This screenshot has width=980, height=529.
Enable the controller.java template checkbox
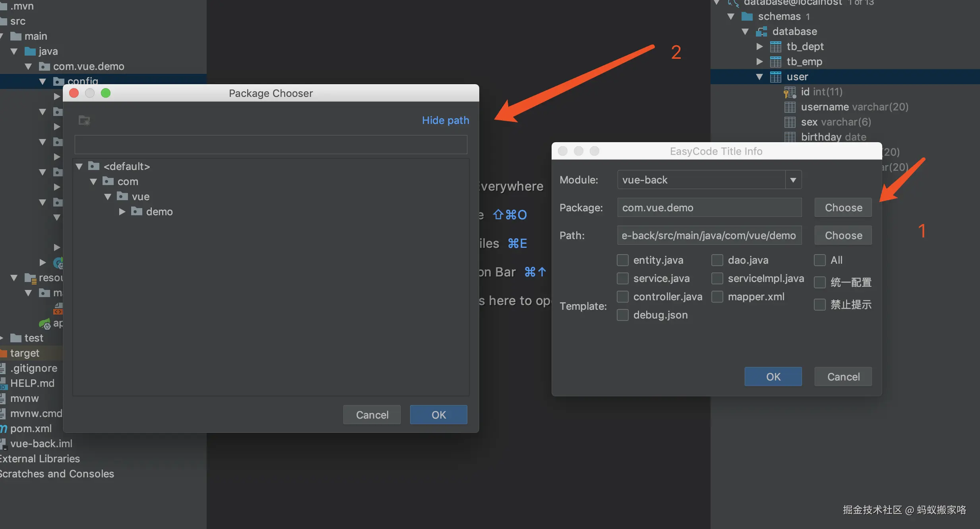tap(623, 297)
